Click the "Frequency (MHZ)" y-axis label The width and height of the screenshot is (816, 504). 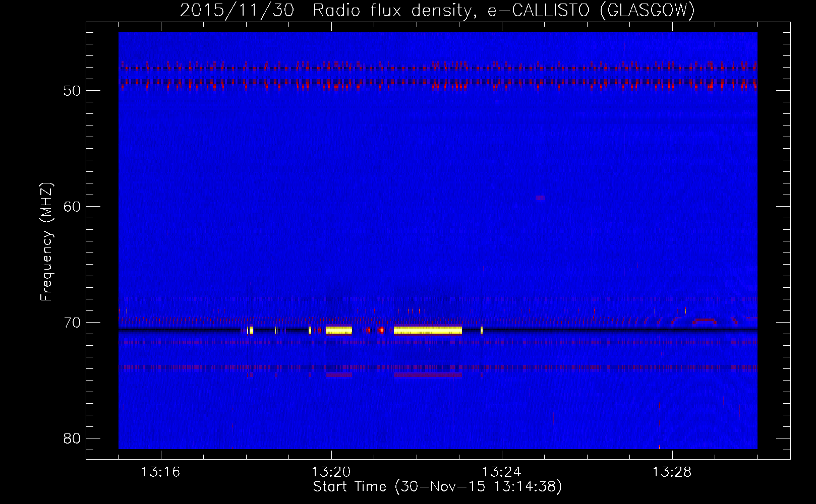[46, 242]
